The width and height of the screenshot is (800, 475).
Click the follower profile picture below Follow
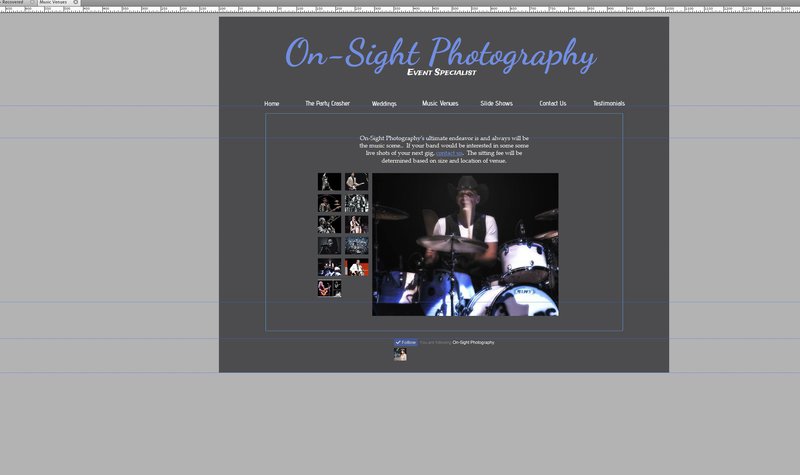[x=400, y=355]
